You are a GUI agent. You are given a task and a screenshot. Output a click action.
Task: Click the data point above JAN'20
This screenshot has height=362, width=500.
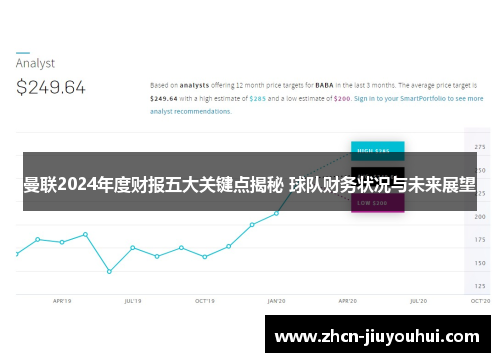pos(276,213)
